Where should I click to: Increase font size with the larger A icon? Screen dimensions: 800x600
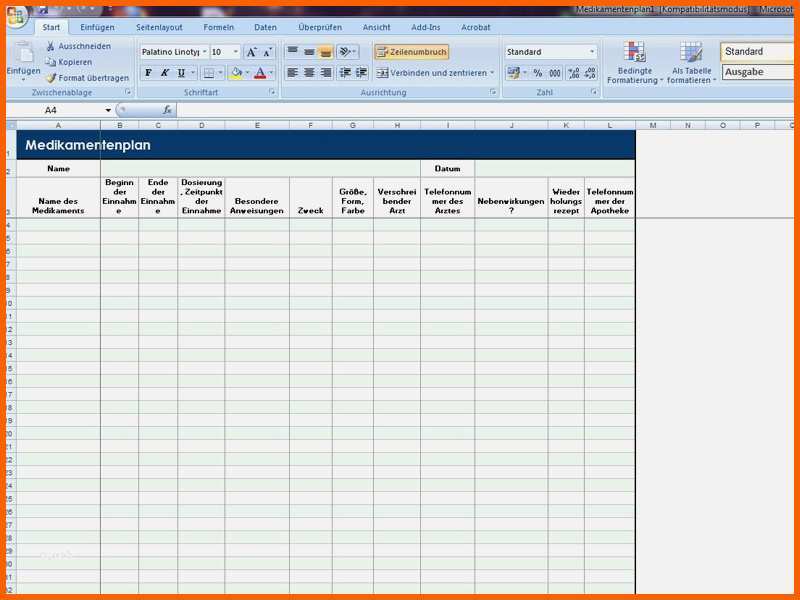pyautogui.click(x=251, y=52)
